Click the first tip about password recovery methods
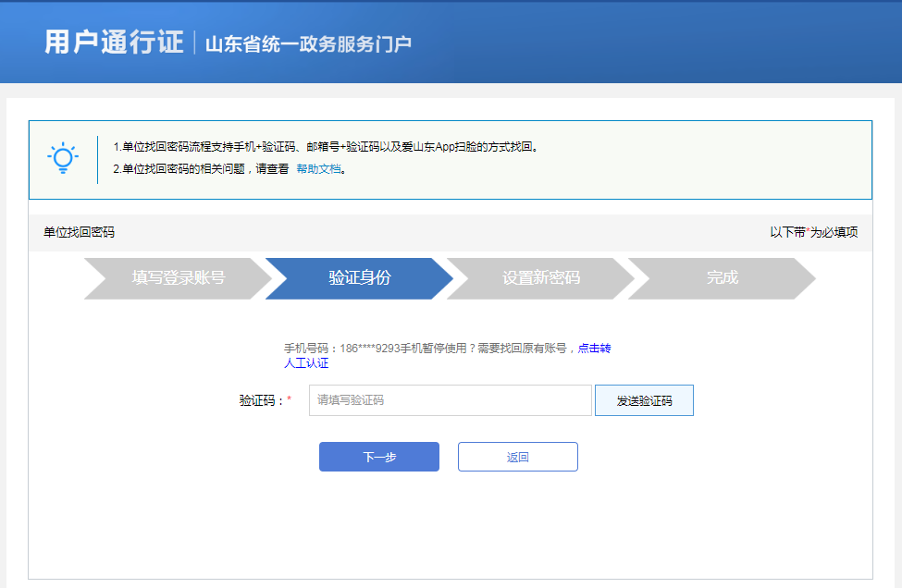Screen dimensions: 902x588 [x=326, y=147]
